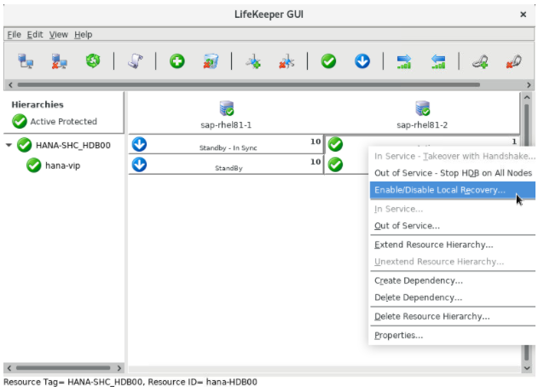Click hierarchies panel scroll left arrow
544x392 pixels.
pyautogui.click(x=9, y=368)
